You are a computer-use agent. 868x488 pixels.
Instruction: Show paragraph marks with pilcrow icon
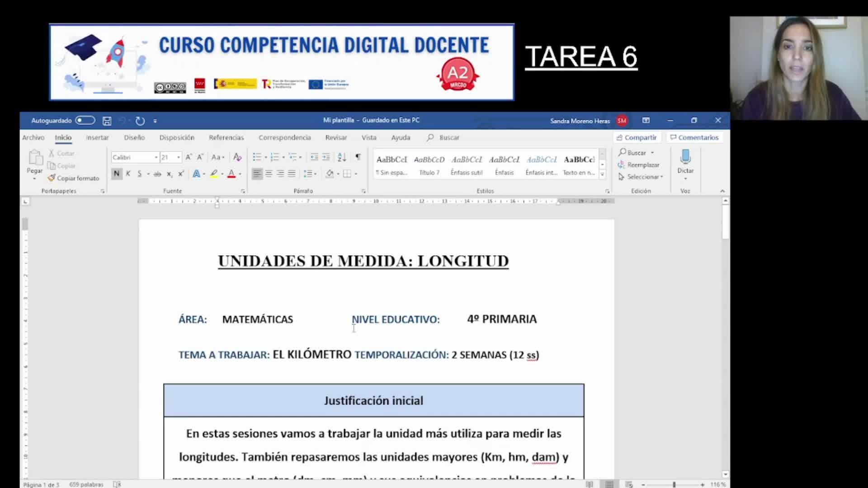[x=358, y=157]
